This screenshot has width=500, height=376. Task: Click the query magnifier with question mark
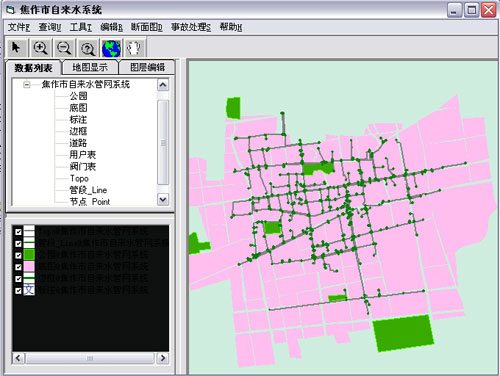[88, 48]
